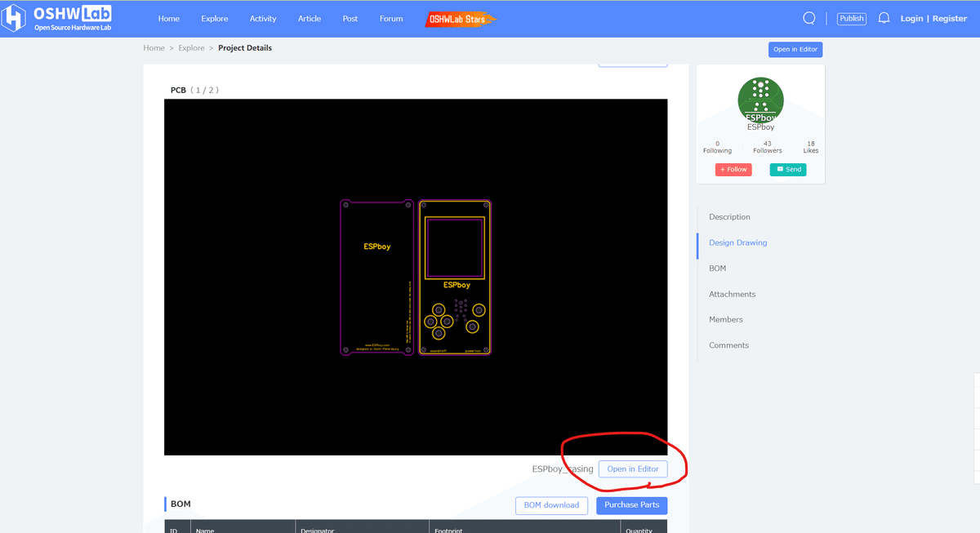Jump to the Comments section
980x533 pixels.
coord(729,345)
